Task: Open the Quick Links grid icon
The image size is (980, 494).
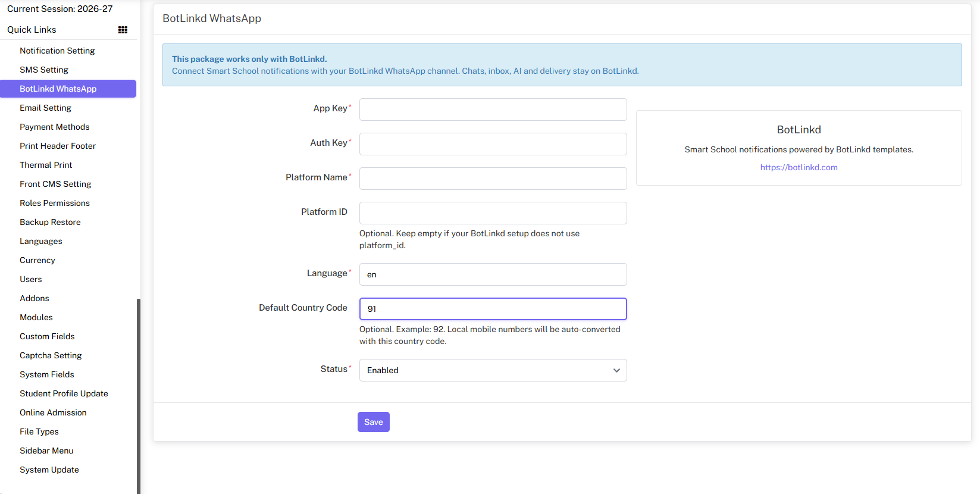Action: (x=123, y=30)
